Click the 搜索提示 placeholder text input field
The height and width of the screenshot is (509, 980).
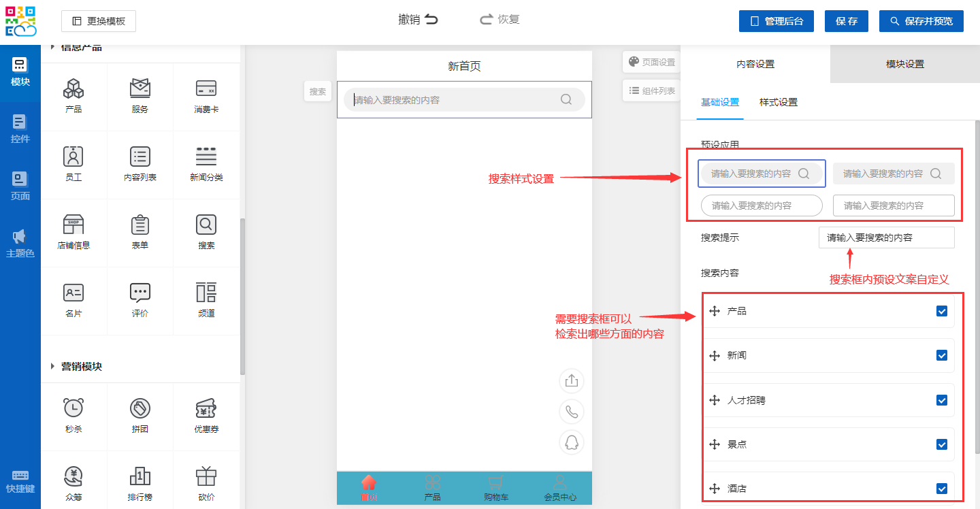pyautogui.click(x=886, y=237)
